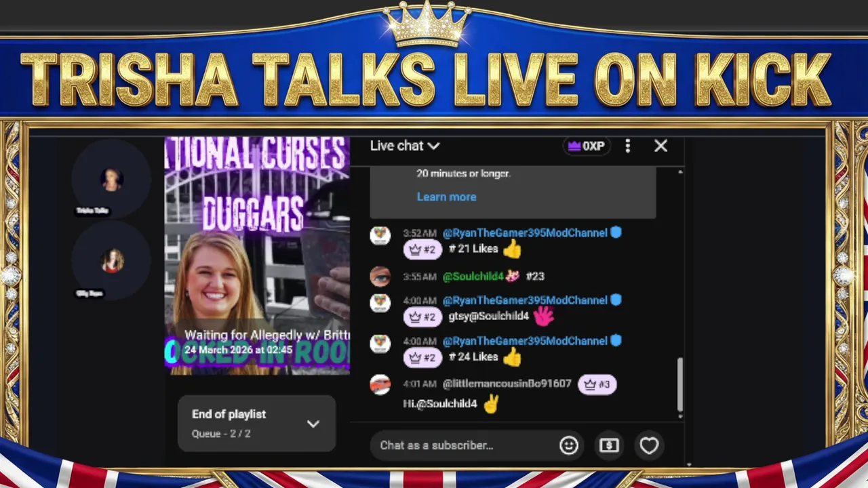Open the Soulchild4 eye avatar
This screenshot has width=868, height=488.
coord(380,276)
